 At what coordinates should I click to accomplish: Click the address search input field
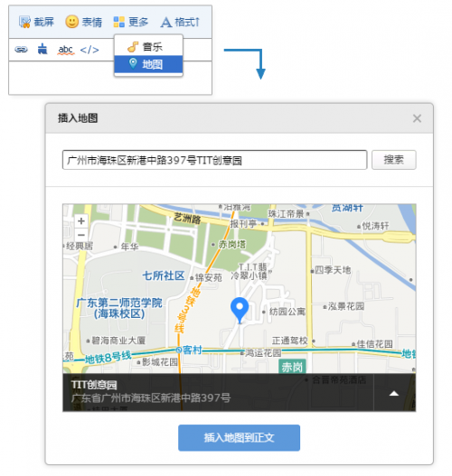tap(214, 160)
